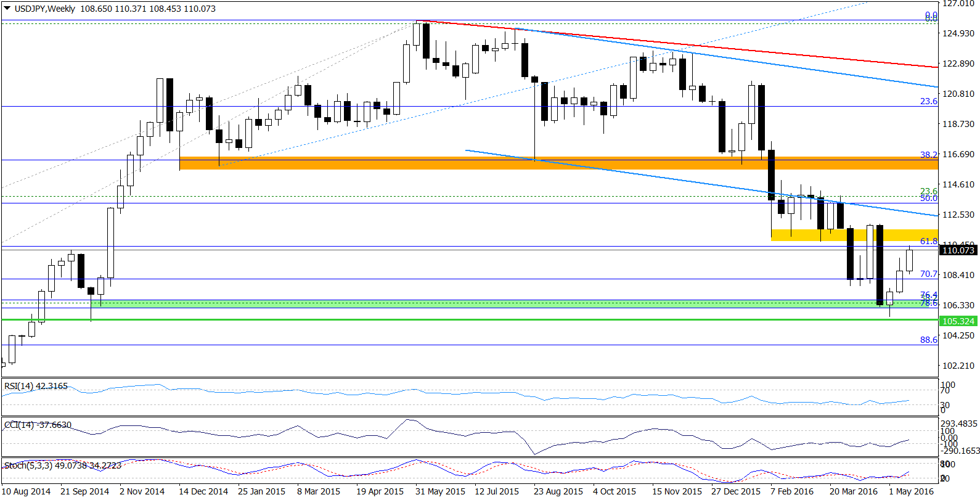
Task: Select the green level label 105.324
Action: coord(958,321)
